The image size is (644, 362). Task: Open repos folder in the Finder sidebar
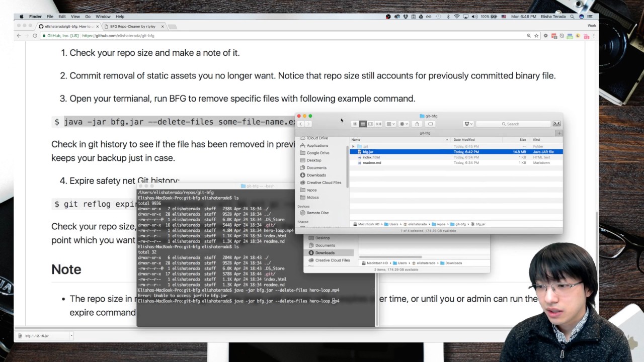[311, 190]
